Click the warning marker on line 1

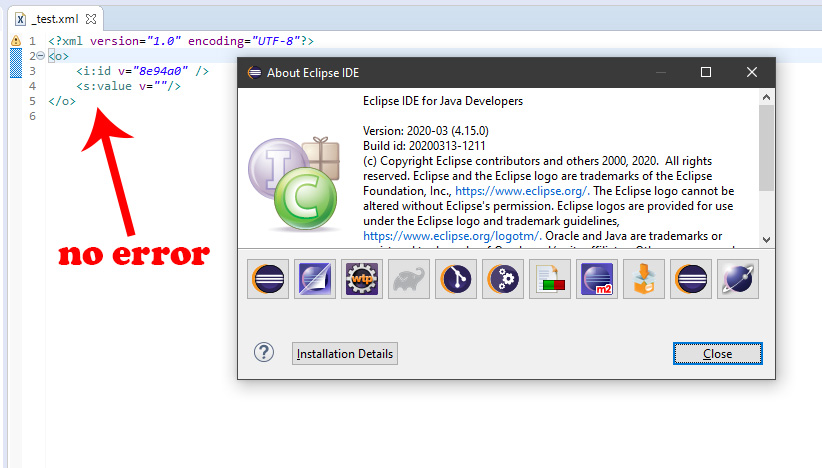(x=16, y=40)
